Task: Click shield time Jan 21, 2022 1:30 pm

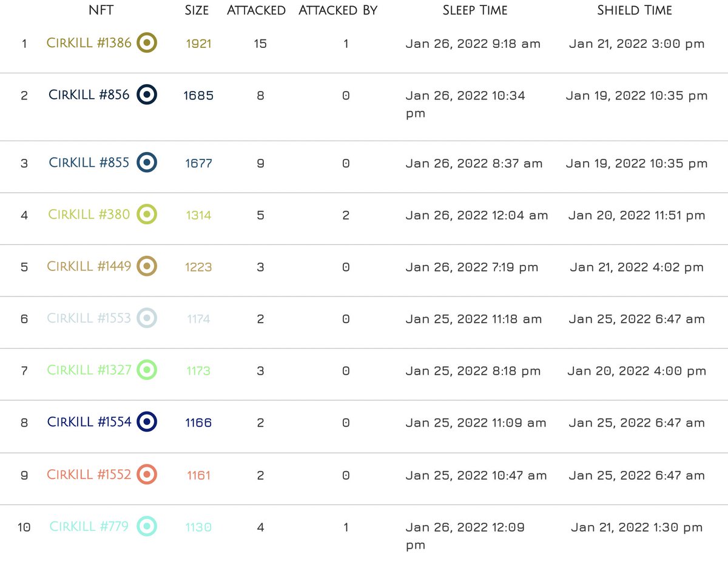Action: tap(637, 527)
